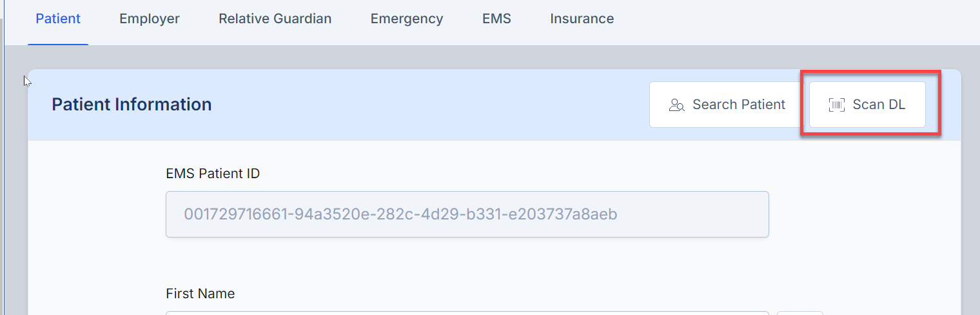This screenshot has width=980, height=315.
Task: Switch to the Insurance tab
Action: point(582,19)
